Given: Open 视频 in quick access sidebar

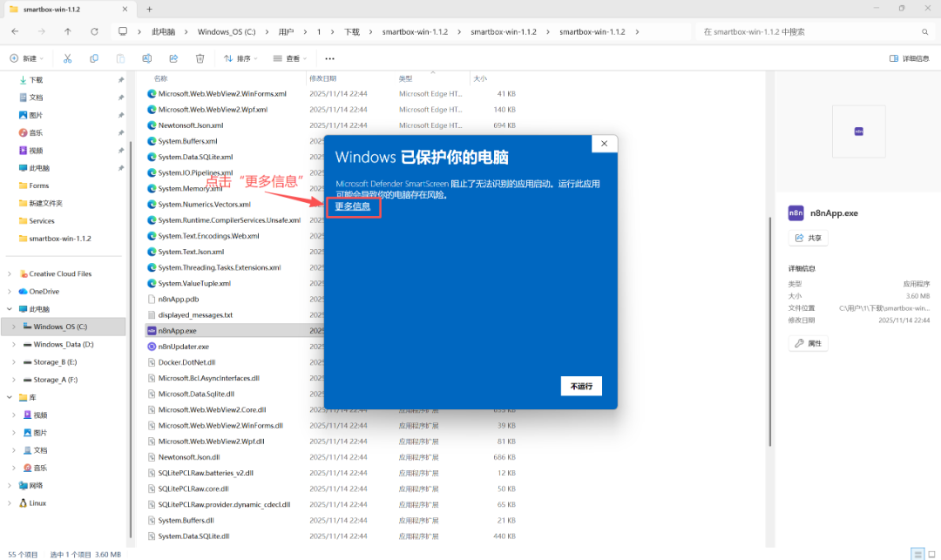Looking at the screenshot, I should [36, 151].
